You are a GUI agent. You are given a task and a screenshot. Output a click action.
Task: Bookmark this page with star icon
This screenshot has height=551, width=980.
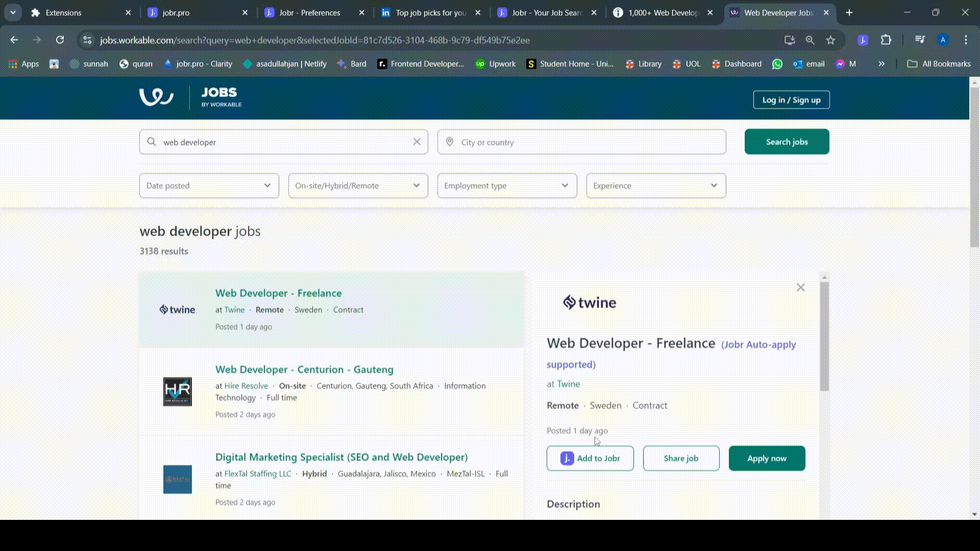click(x=831, y=40)
